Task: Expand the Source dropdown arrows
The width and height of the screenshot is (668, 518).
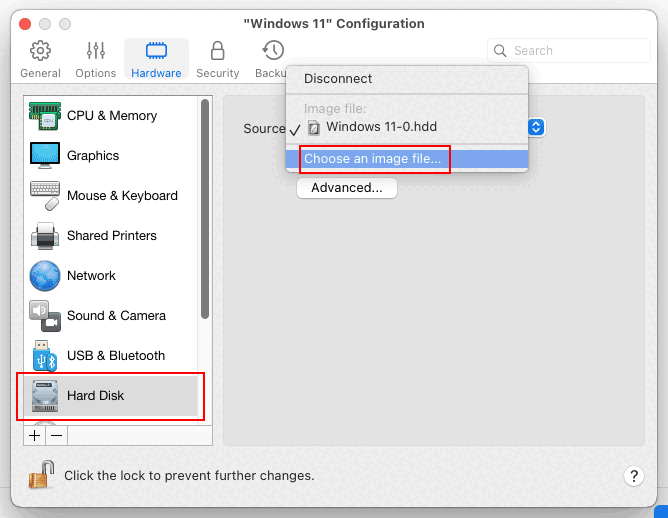Action: point(536,127)
